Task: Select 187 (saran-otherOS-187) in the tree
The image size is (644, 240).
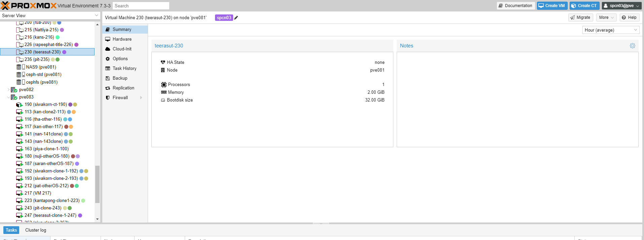Action: point(47,164)
